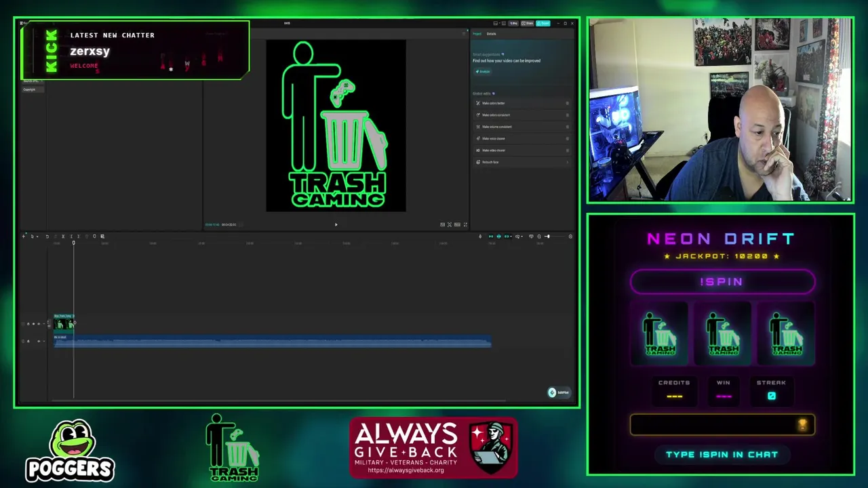Image resolution: width=868 pixels, height=488 pixels.
Task: Mute the audio track speaker icon
Action: click(39, 341)
